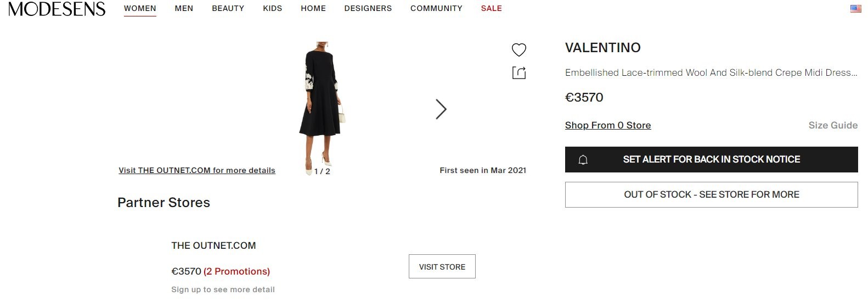Click the share icon
The height and width of the screenshot is (307, 868).
(x=518, y=72)
